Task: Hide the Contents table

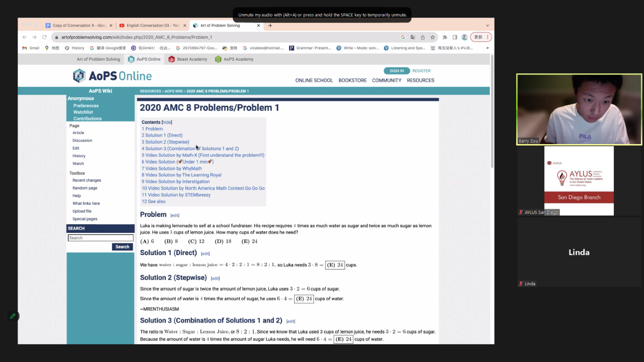Action: click(167, 122)
